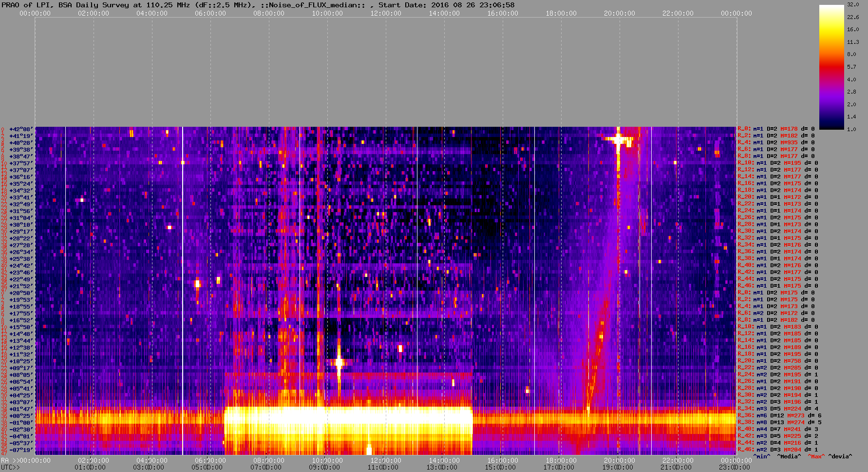The image size is (868, 472).
Task: Click the bright cross-shaped source near +40°28'
Action: [x=619, y=140]
